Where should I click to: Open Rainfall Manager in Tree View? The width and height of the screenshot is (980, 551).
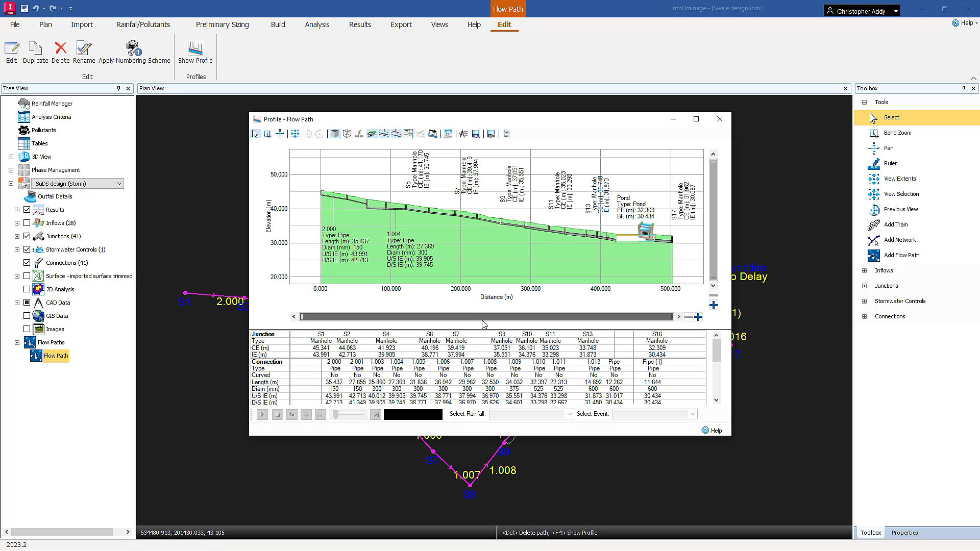[52, 104]
